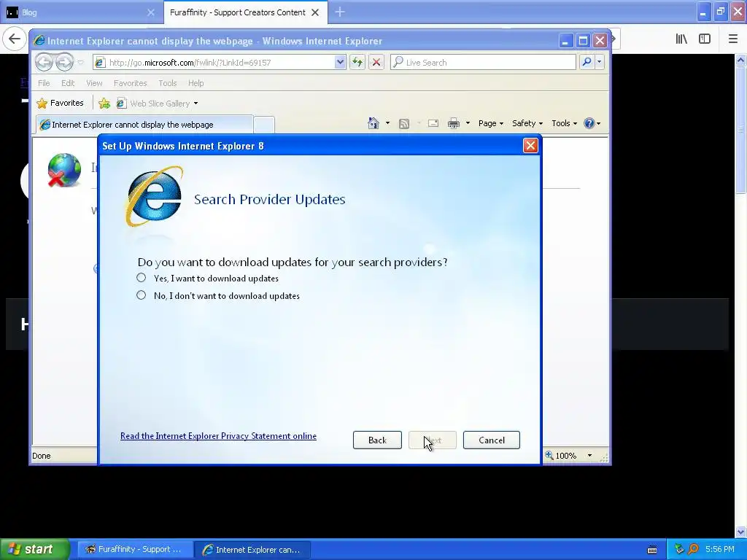Screen dimensions: 747x560
Task: Open the IE Tools menu in the menu bar
Action: [168, 83]
